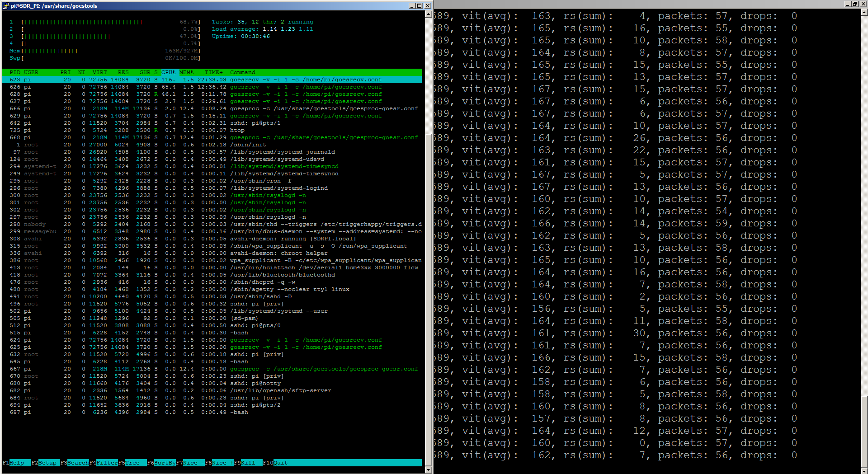Select htop process row PID 725
The width and height of the screenshot is (868, 474).
(x=212, y=130)
